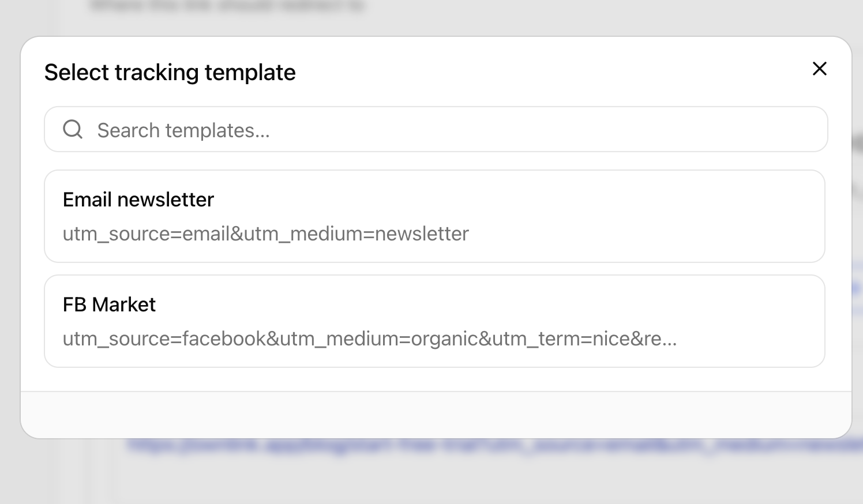Viewport: 863px width, 504px height.
Task: Choose the FB Market template card
Action: 434,321
